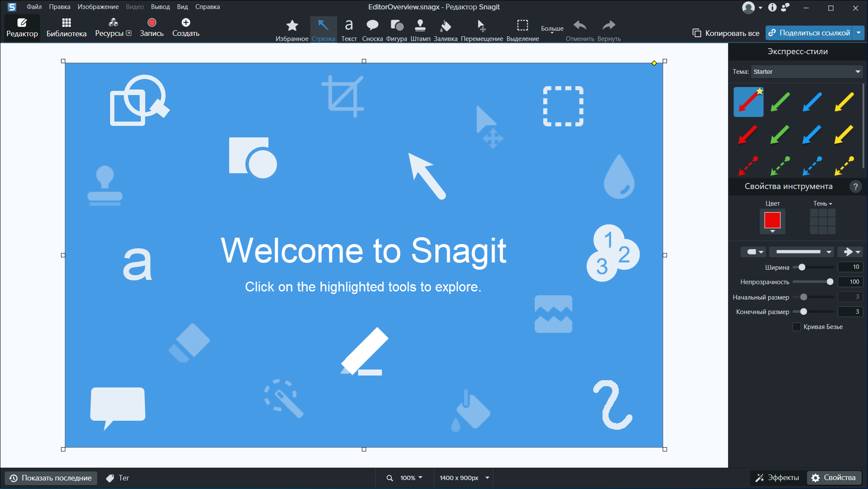Click Поделиться ссылкой share button

coord(809,33)
